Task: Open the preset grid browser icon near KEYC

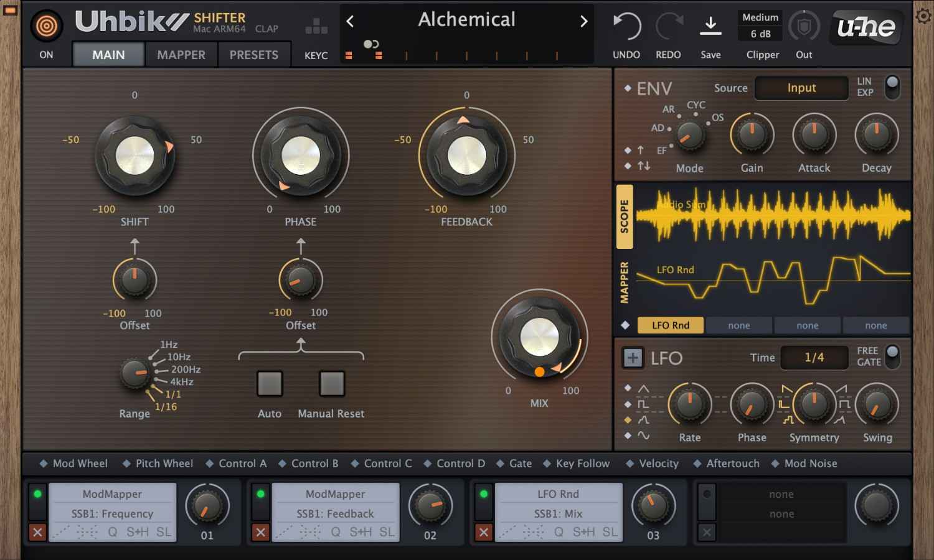Action: 316,25
